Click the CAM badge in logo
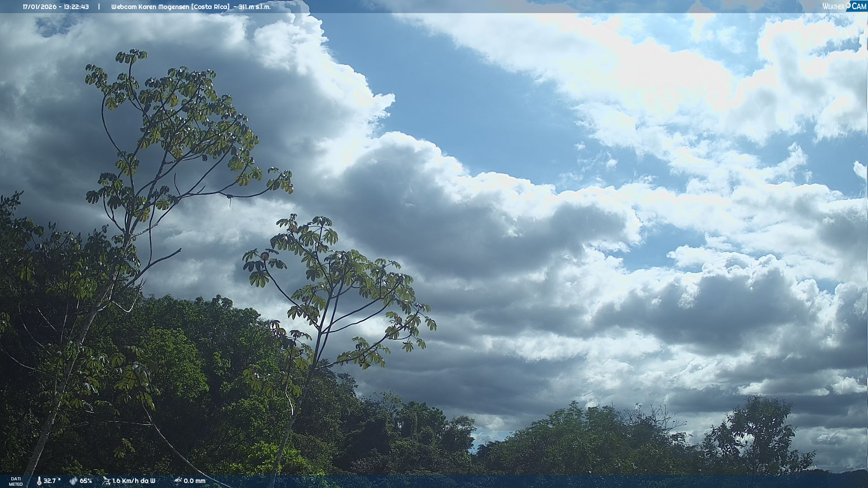This screenshot has height=488, width=868. tap(859, 6)
